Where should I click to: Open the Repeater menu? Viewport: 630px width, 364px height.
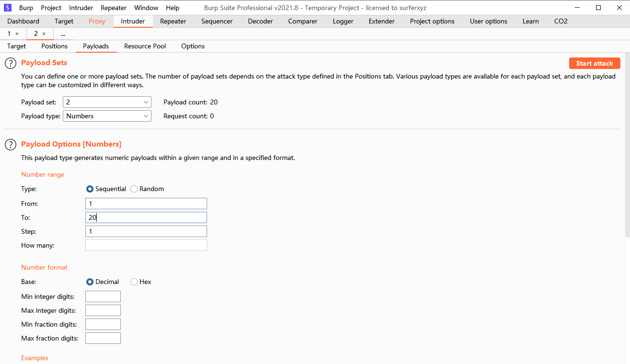pyautogui.click(x=114, y=8)
